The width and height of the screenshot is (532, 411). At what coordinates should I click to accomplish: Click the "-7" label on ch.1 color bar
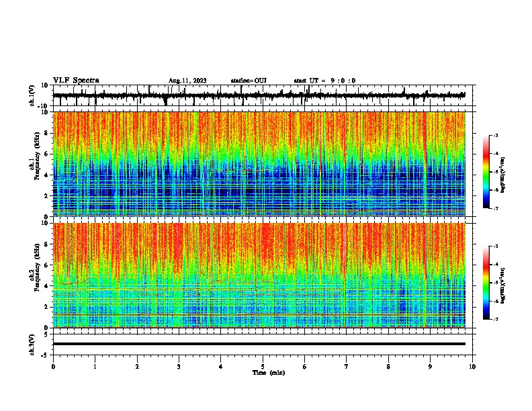click(496, 208)
